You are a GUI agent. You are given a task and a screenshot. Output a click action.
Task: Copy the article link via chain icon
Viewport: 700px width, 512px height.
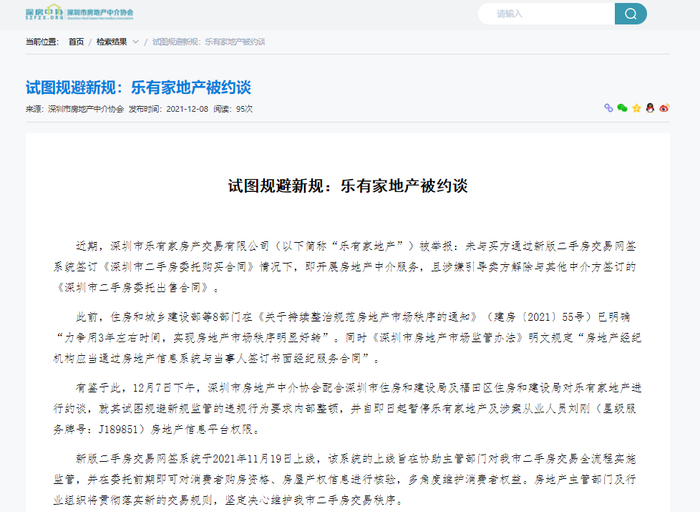[x=608, y=108]
